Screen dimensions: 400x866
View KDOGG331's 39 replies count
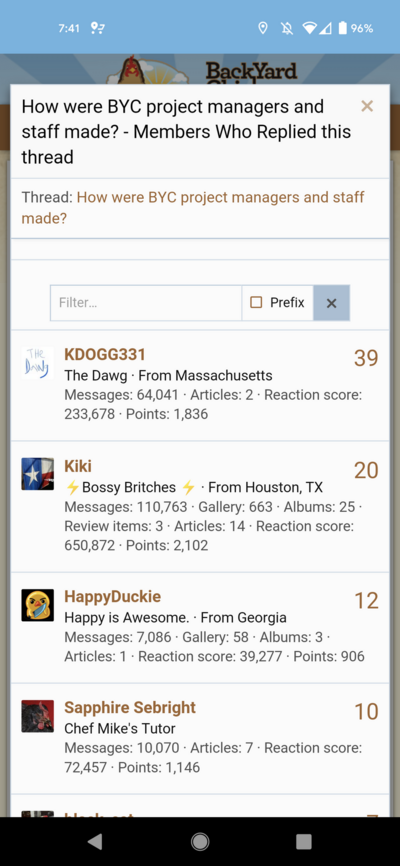[366, 358]
